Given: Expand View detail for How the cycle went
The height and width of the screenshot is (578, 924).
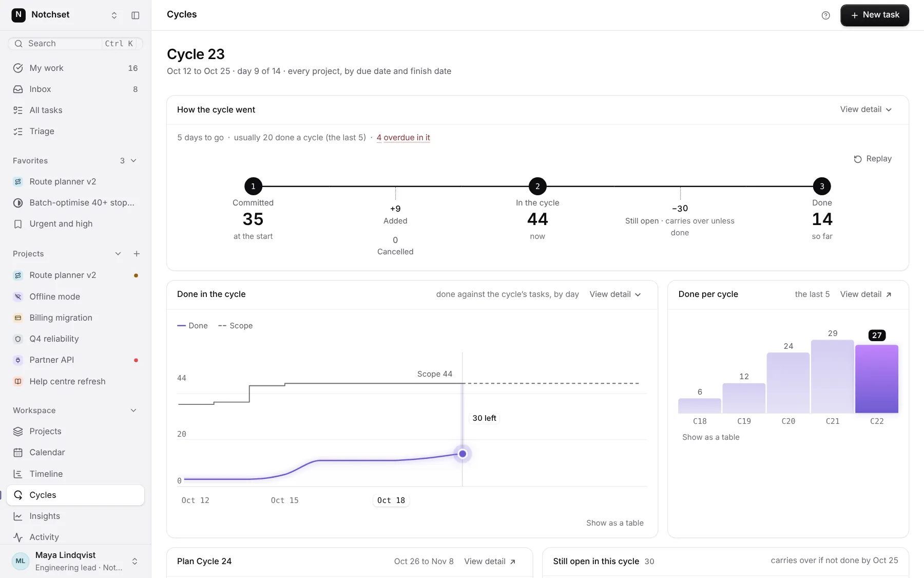Looking at the screenshot, I should click(x=866, y=109).
